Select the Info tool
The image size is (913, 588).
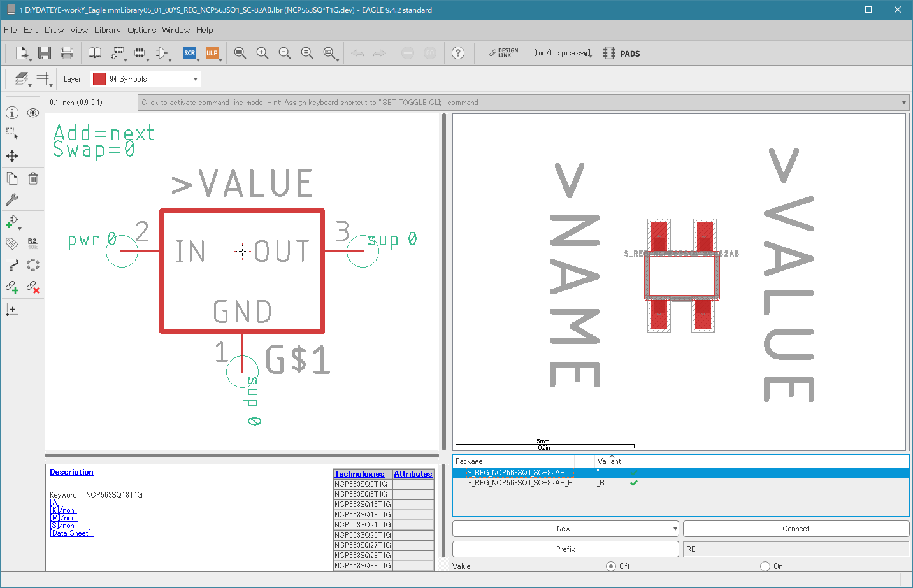pos(12,113)
